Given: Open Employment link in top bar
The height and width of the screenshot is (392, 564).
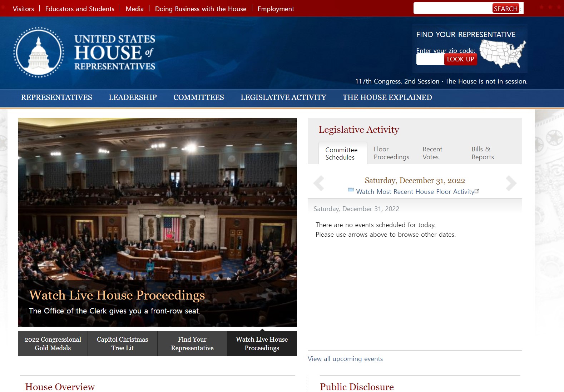Looking at the screenshot, I should [276, 9].
